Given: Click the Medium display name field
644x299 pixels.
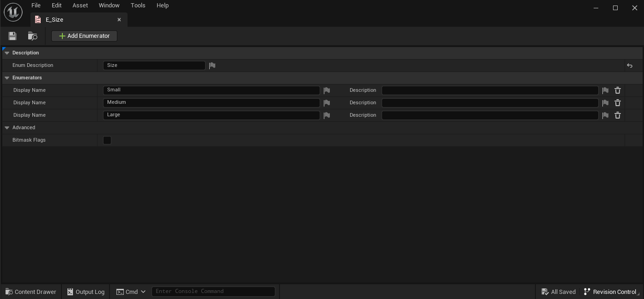Looking at the screenshot, I should click(x=211, y=103).
